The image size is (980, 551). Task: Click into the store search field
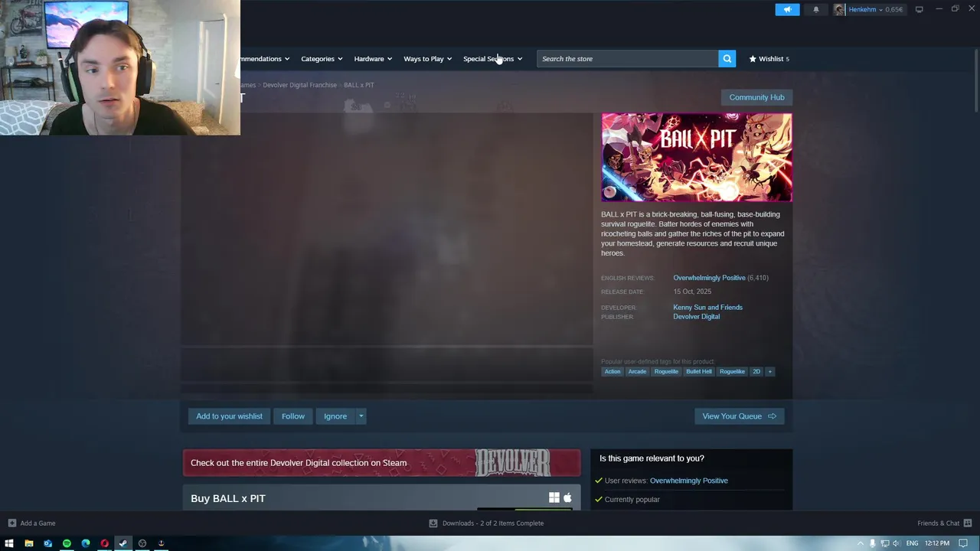coord(628,58)
